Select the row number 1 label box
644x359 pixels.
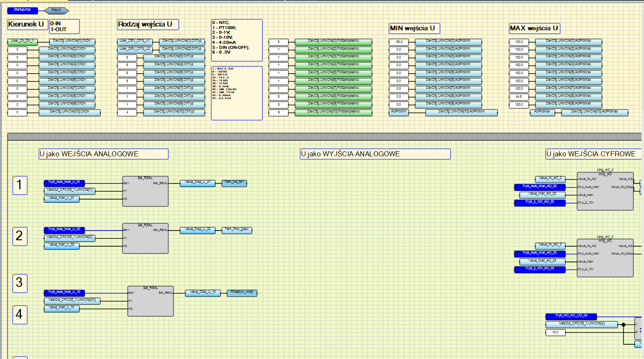click(20, 185)
